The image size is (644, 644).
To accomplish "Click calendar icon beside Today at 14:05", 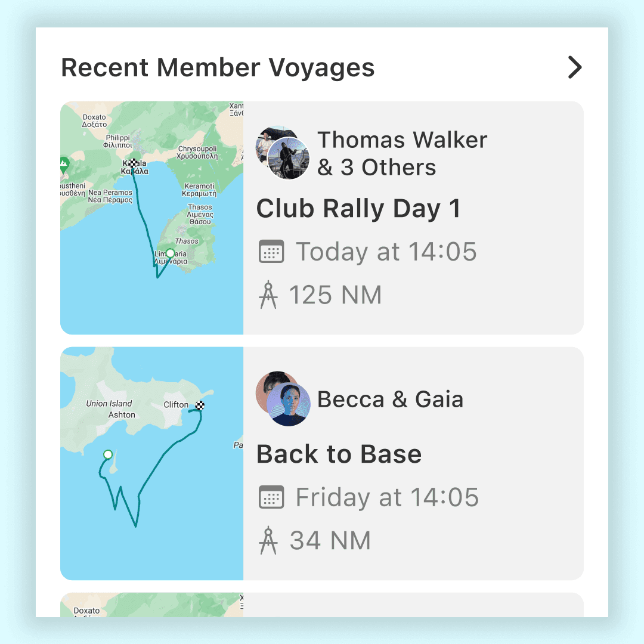I will [x=271, y=252].
